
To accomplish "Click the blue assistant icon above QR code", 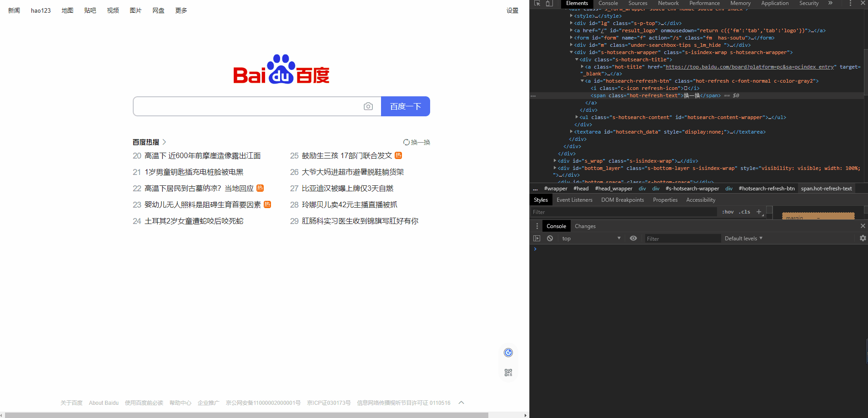I will click(508, 353).
